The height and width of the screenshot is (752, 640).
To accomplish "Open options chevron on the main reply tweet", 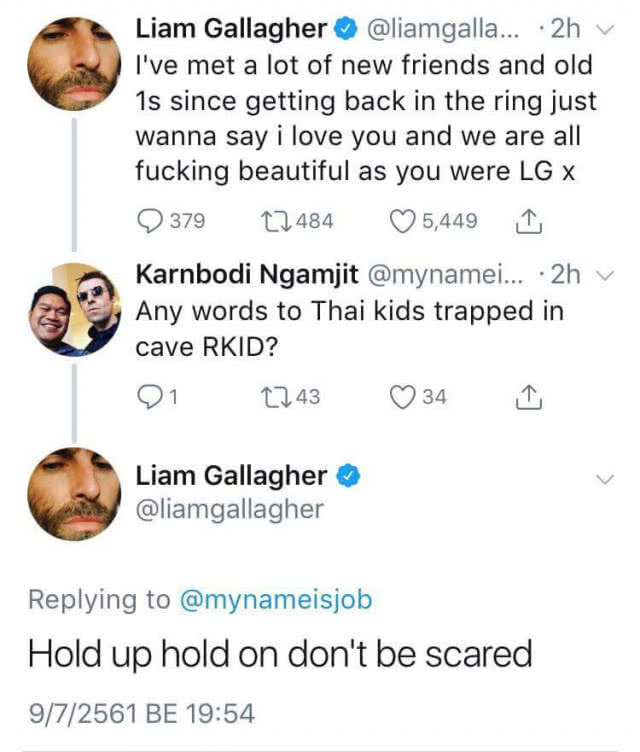I will click(x=605, y=479).
